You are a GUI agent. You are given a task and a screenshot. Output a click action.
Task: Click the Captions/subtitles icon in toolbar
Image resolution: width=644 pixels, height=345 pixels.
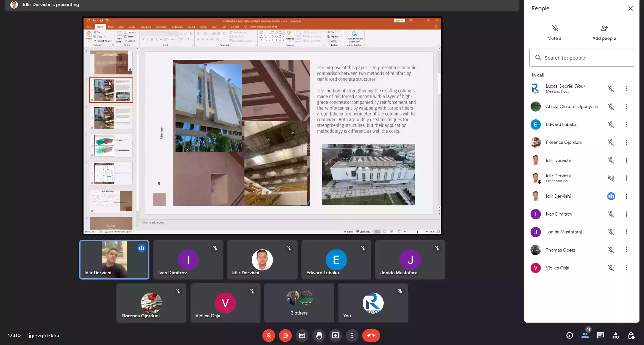pyautogui.click(x=302, y=335)
